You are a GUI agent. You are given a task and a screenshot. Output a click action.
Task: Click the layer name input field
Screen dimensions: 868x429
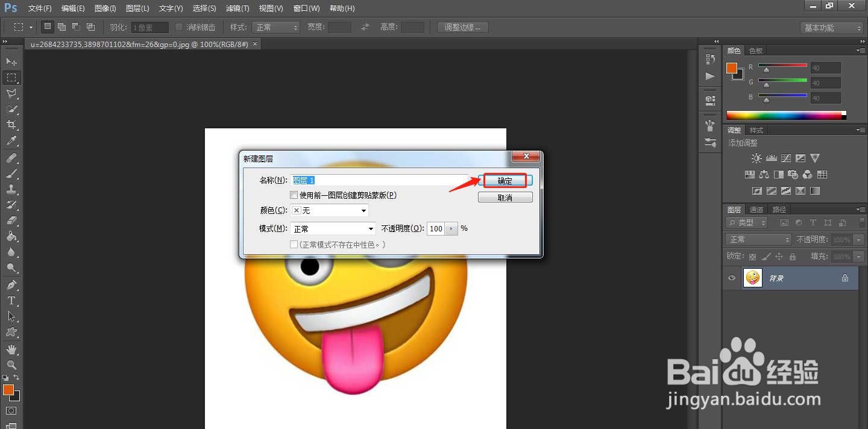[380, 180]
